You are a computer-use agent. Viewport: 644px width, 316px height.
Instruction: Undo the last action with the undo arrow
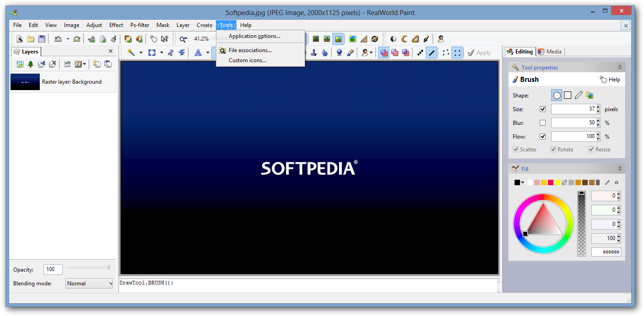[x=58, y=39]
